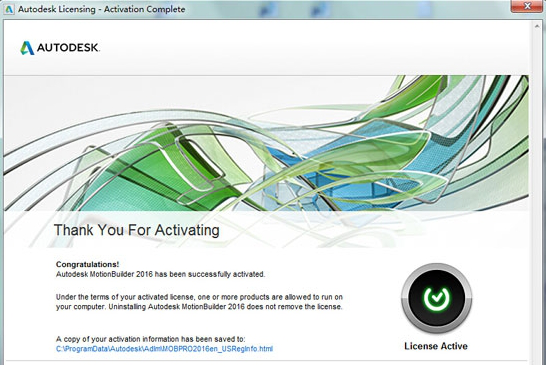Viewport: 546px width, 379px height.
Task: Click the 'MotionBuilder 2016 has been successfully activated' line
Action: pos(161,274)
